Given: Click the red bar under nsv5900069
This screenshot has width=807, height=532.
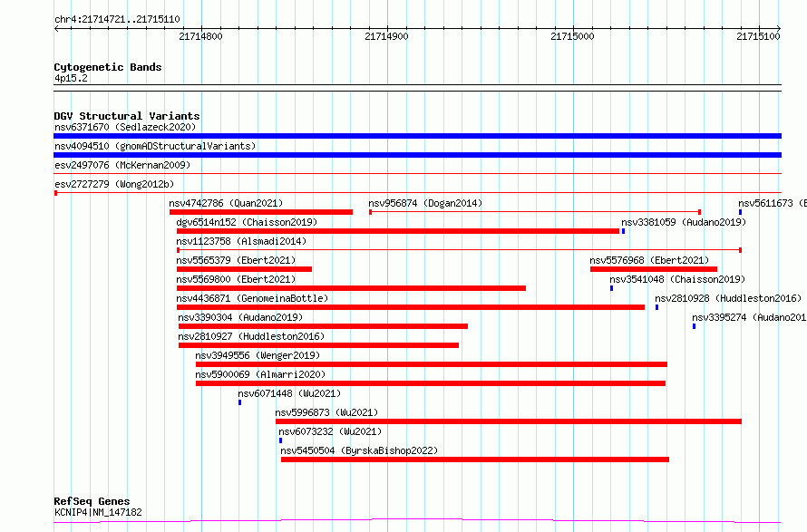Looking at the screenshot, I should [x=431, y=383].
